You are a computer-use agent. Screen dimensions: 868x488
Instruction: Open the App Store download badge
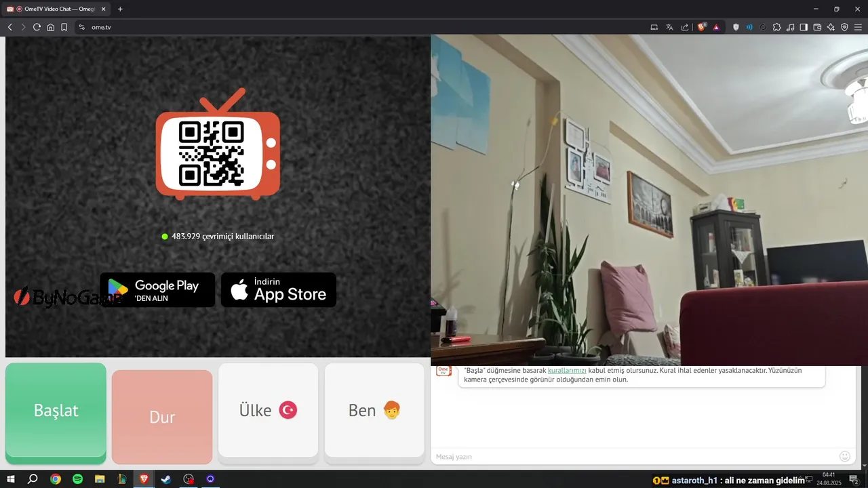(279, 290)
